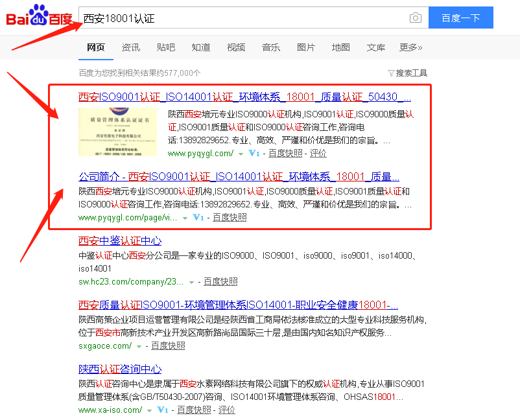Select the 网页 tab
520x420 pixels.
pyautogui.click(x=96, y=47)
